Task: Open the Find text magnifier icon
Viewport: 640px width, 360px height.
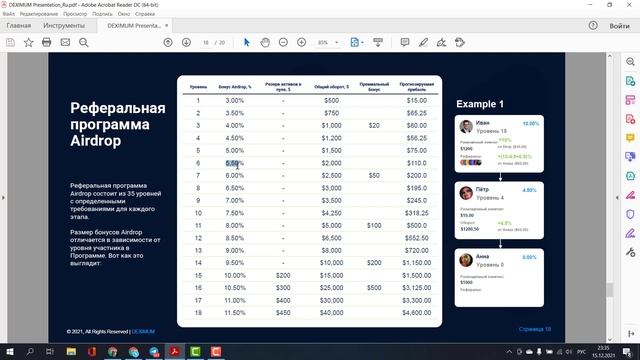Action: pos(84,42)
